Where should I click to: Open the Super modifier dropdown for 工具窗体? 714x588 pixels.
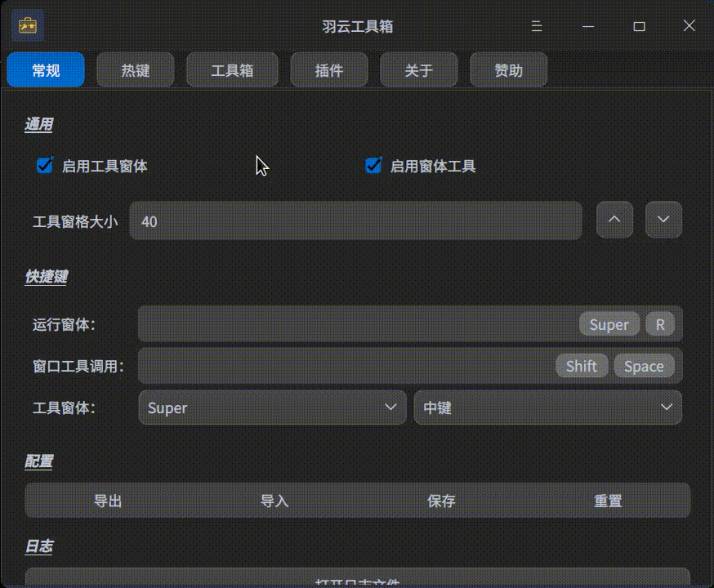pos(272,408)
